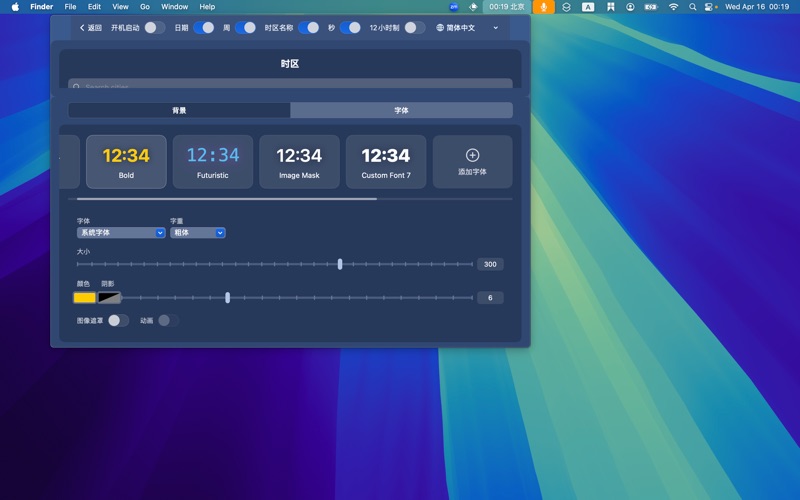
Task: Open the 粗体 font weight dropdown
Action: coord(198,233)
